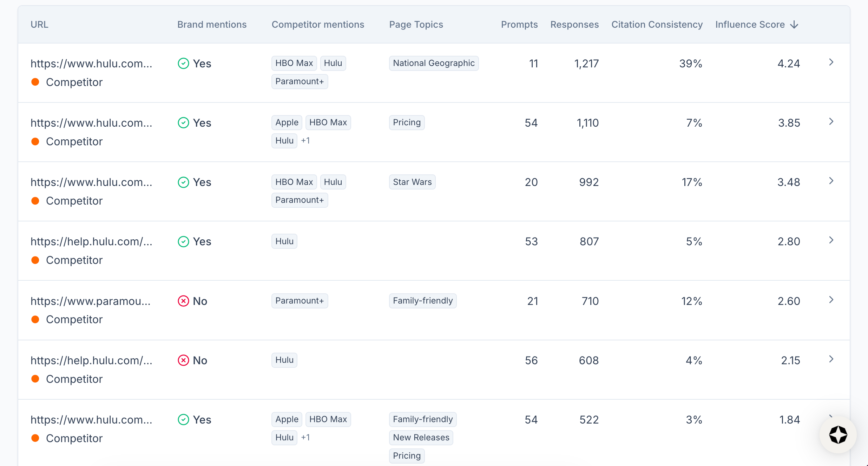Click the New Releases topic tag
The width and height of the screenshot is (868, 466).
tap(421, 438)
